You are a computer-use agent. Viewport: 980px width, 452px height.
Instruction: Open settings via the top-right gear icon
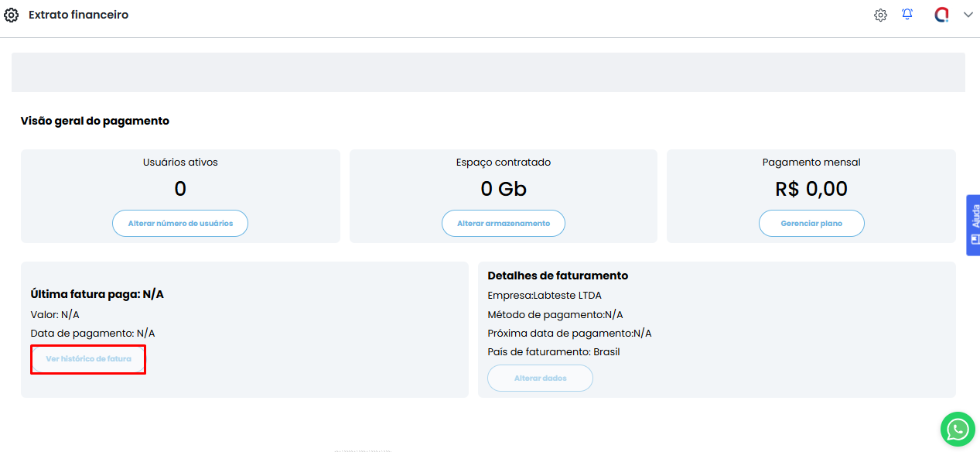(880, 15)
